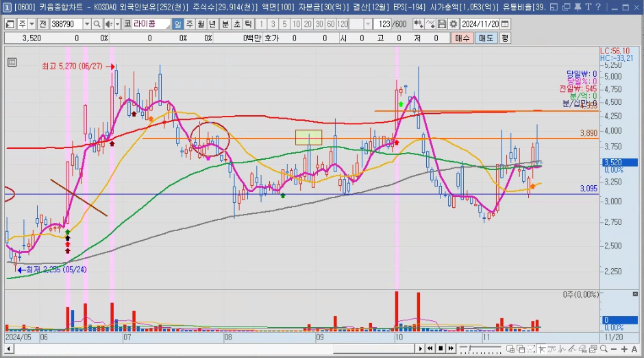Open calendar date picker icon

(505, 24)
